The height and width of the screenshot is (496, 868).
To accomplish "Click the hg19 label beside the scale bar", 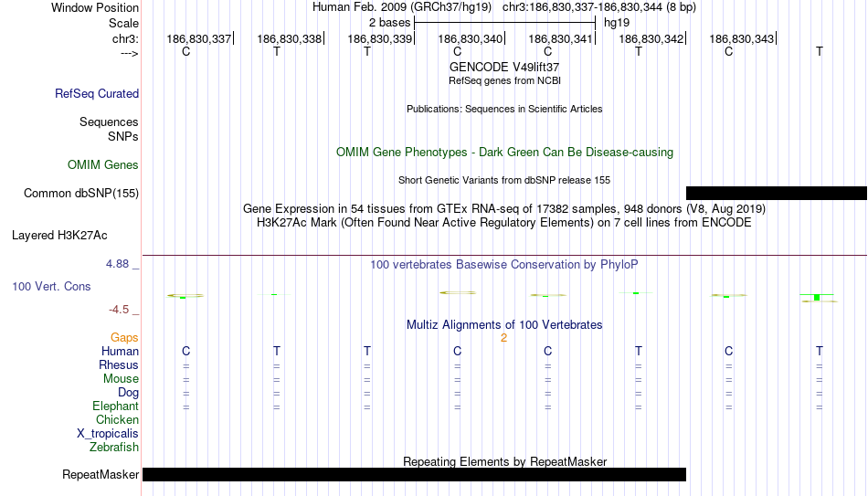I will pyautogui.click(x=617, y=23).
